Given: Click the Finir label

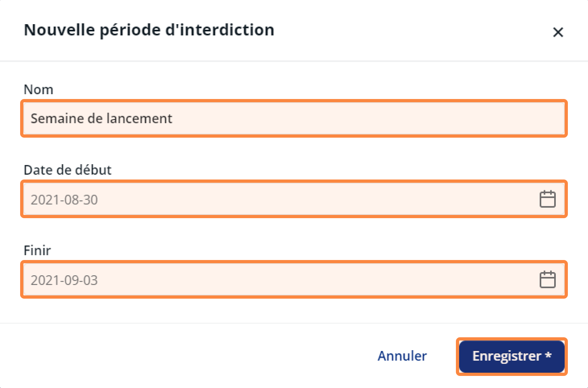Looking at the screenshot, I should click(37, 250).
